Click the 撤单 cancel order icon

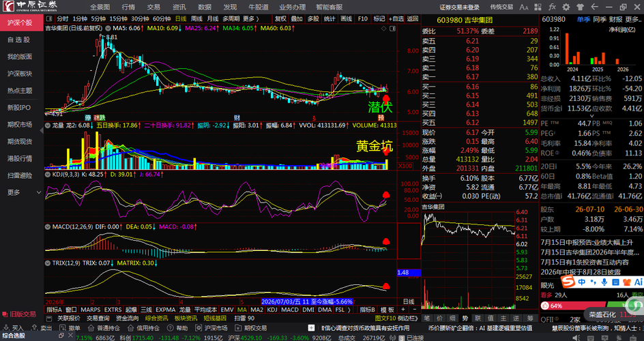[63, 328]
